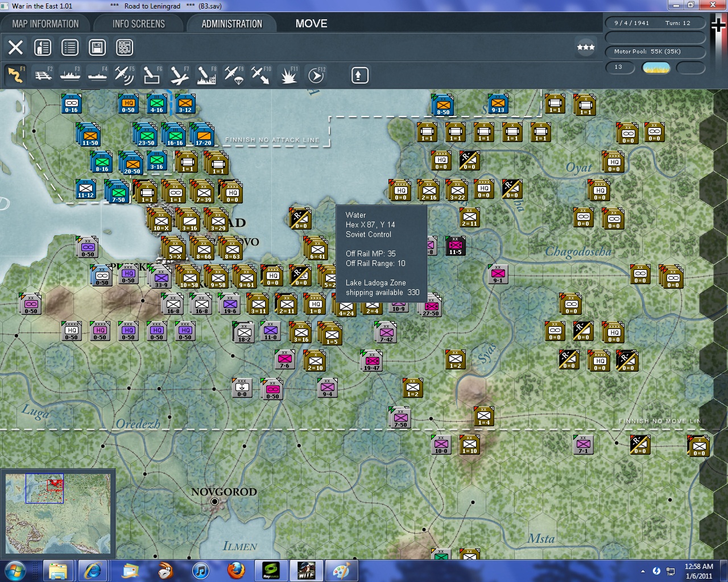Select the pink 9-1 unit counter

point(498,274)
